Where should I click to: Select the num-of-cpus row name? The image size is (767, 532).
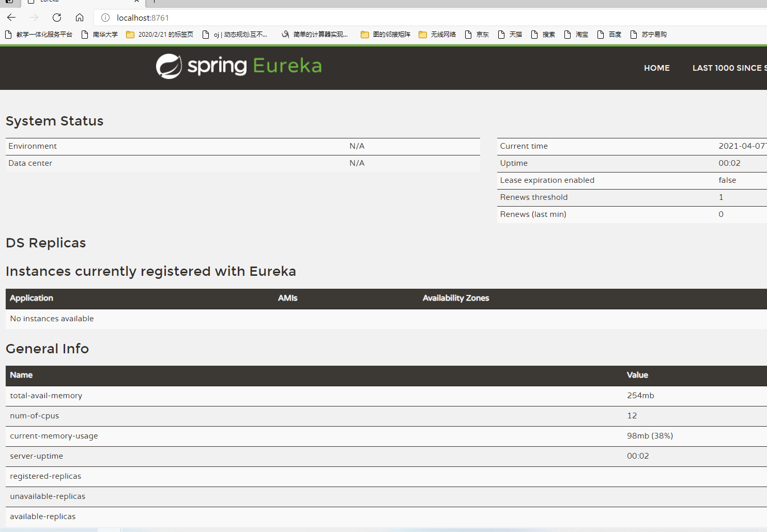35,416
